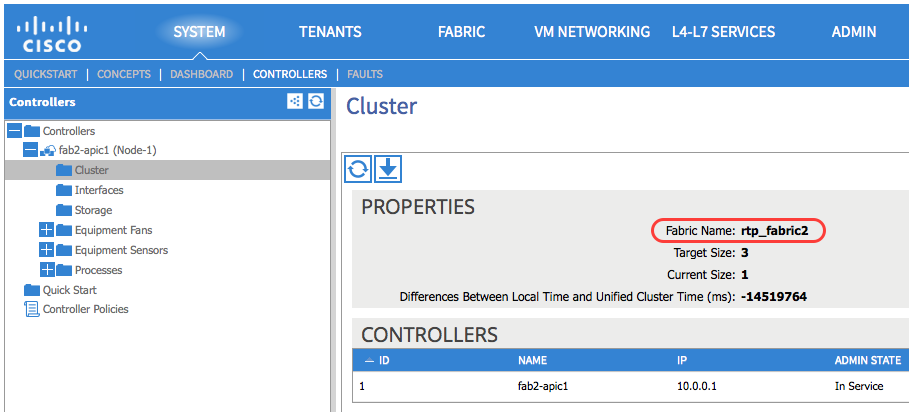This screenshot has width=909, height=412.
Task: Select the Controller Policies document icon
Action: point(32,309)
